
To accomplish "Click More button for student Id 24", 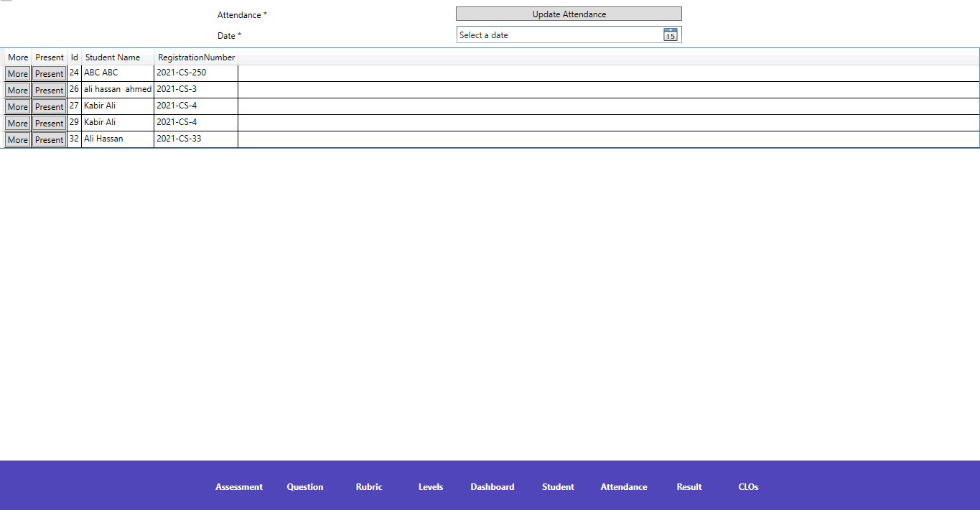I will point(18,74).
